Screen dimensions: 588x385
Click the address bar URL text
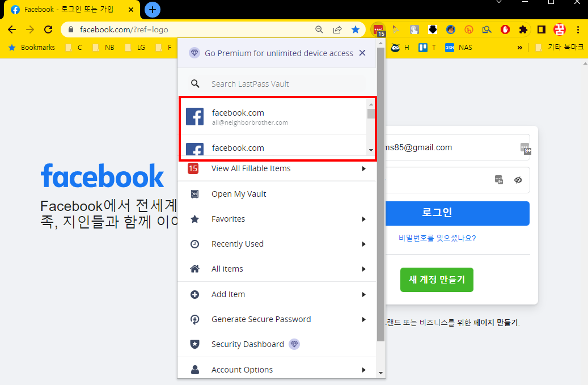click(x=124, y=29)
